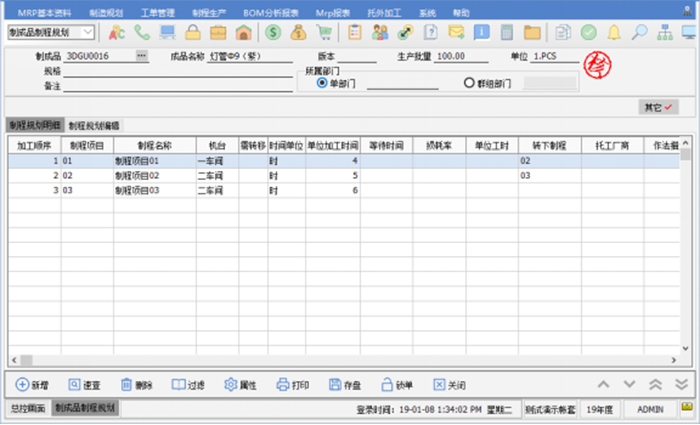The height and width of the screenshot is (425, 700).
Task: Open the 制成品制程规划 module dropdown
Action: point(88,33)
